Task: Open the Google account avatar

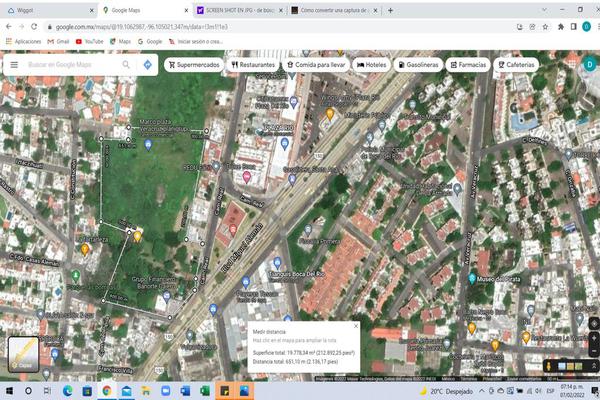Action: click(x=590, y=64)
